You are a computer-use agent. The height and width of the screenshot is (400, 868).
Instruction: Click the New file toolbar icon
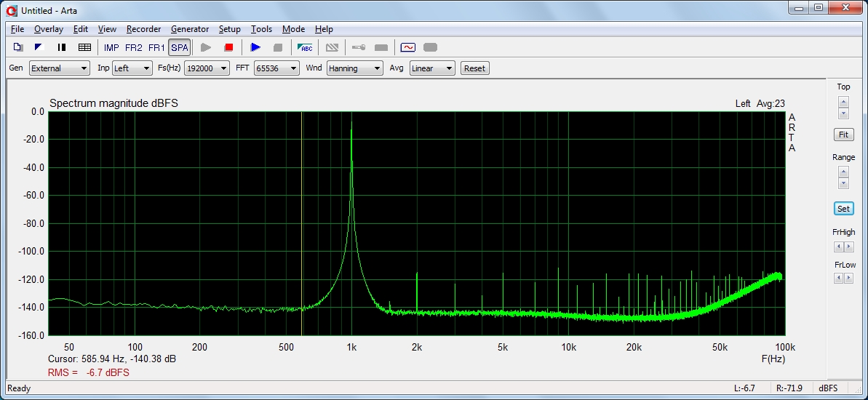click(x=17, y=47)
